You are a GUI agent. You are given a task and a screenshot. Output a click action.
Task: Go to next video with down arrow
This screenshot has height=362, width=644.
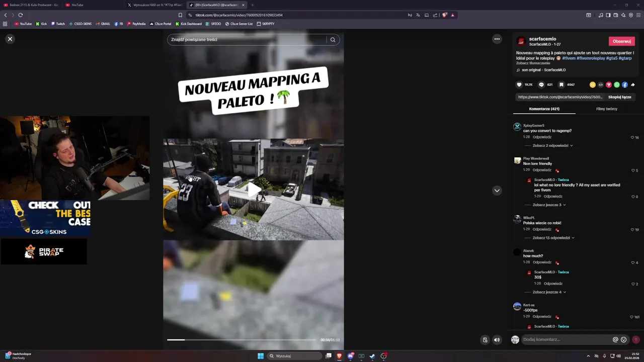tap(497, 191)
